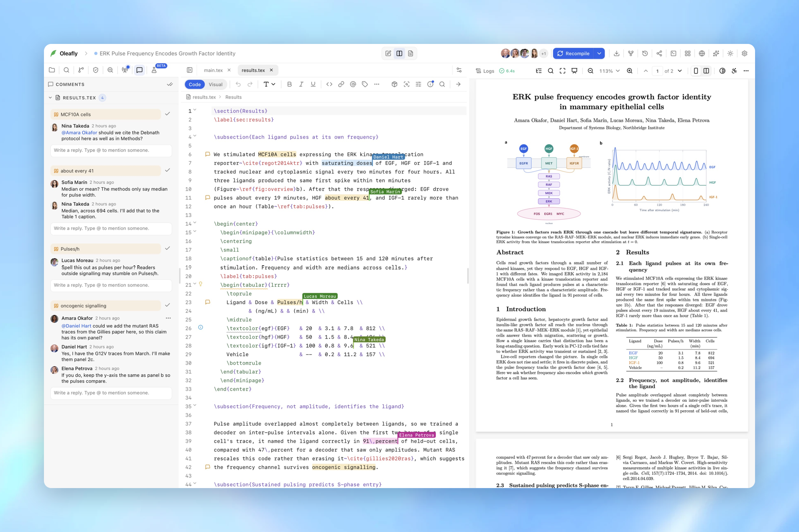The height and width of the screenshot is (532, 799).
Task: Select two-page PDF view layout
Action: click(x=706, y=71)
